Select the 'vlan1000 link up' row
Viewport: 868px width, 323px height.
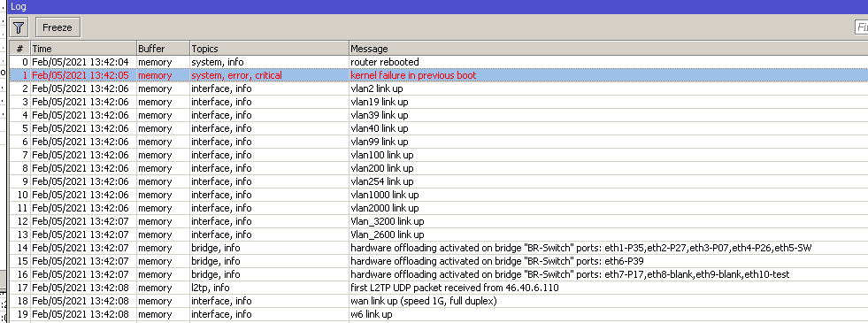point(439,195)
